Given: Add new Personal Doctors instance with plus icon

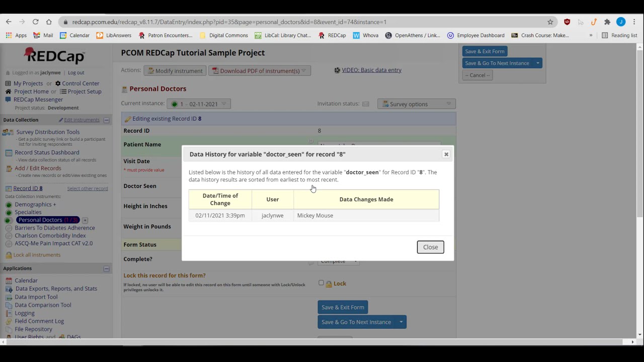Looking at the screenshot, I should coord(85,220).
